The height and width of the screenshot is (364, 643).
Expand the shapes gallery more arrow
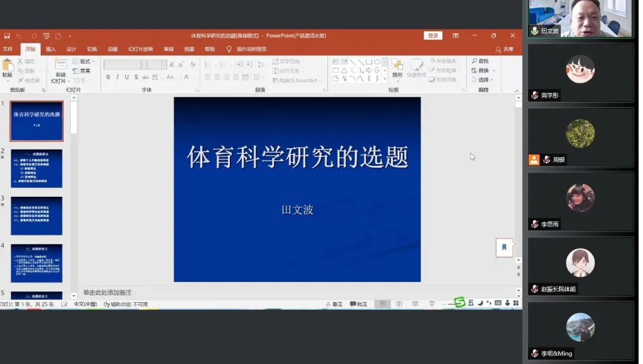point(385,79)
